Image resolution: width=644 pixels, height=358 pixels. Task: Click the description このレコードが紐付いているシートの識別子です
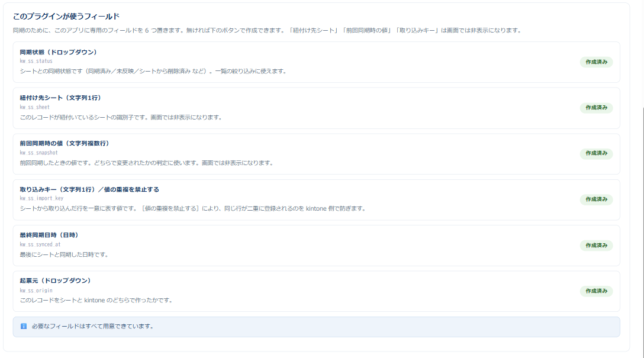coord(121,117)
